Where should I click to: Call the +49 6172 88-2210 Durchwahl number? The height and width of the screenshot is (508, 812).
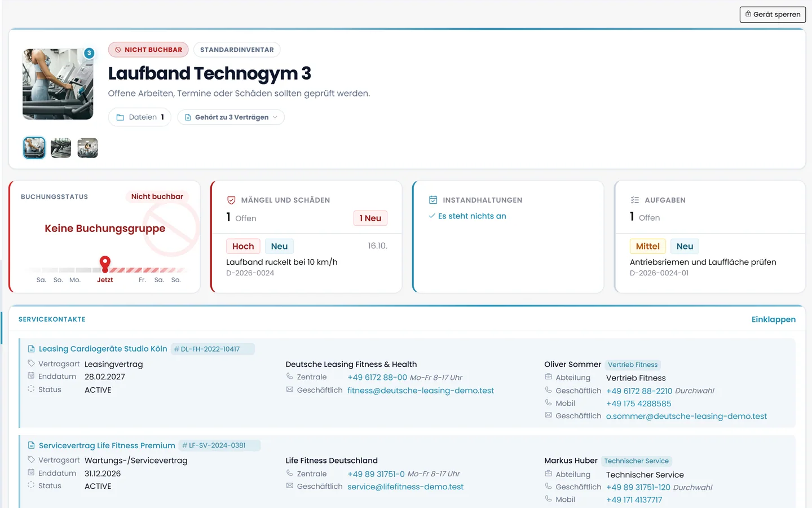click(639, 391)
